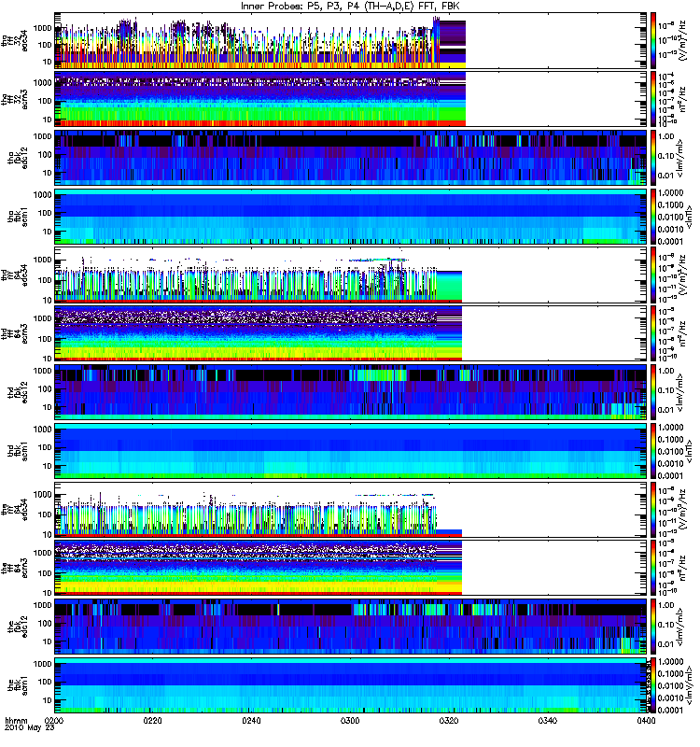Image resolution: width=700 pixels, height=747 pixels.
Task: Select the the fbk edc12 spectrogram panel
Action: [x=351, y=627]
